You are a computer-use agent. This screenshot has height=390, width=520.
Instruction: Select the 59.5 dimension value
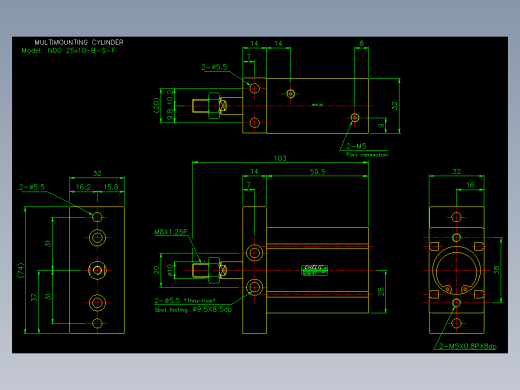point(317,172)
